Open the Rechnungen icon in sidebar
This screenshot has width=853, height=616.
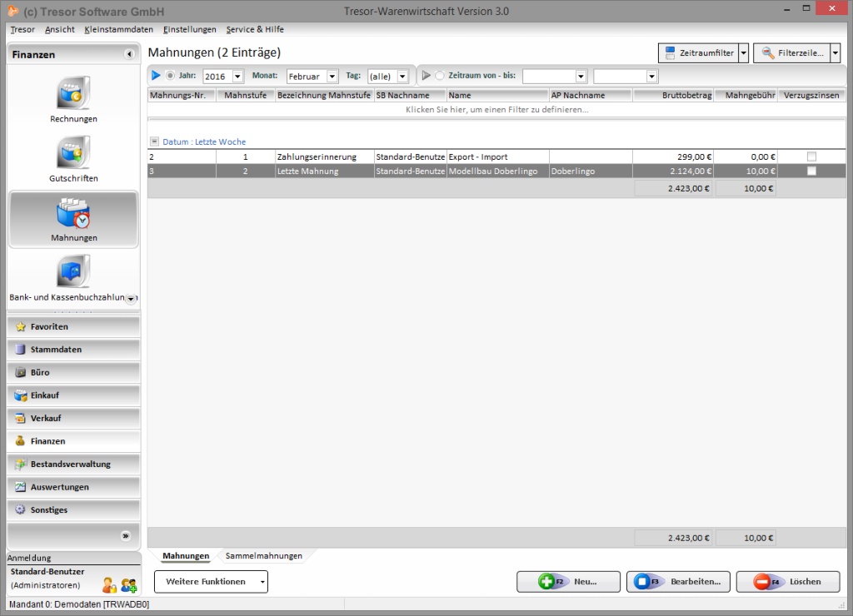[x=73, y=93]
